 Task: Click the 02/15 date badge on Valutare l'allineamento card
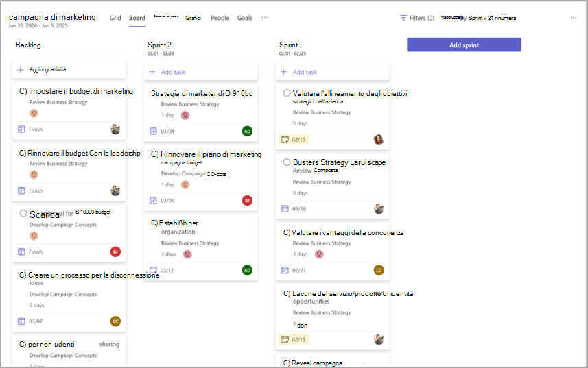(294, 140)
